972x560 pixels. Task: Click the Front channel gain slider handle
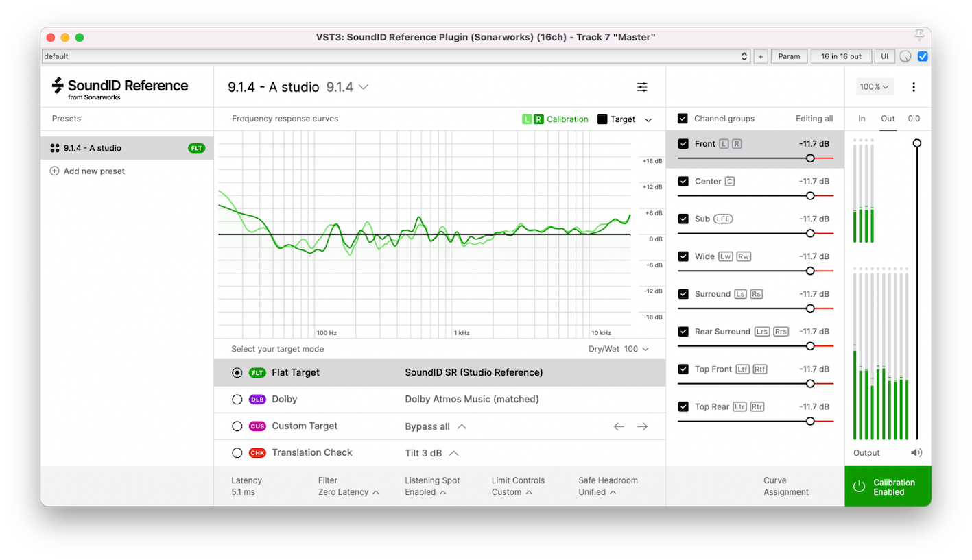click(x=810, y=158)
